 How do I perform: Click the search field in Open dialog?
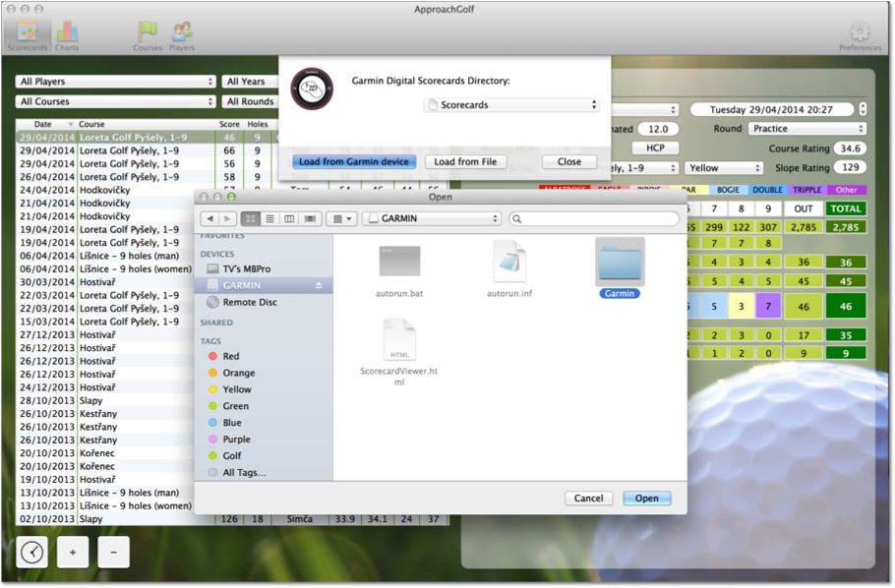[594, 218]
